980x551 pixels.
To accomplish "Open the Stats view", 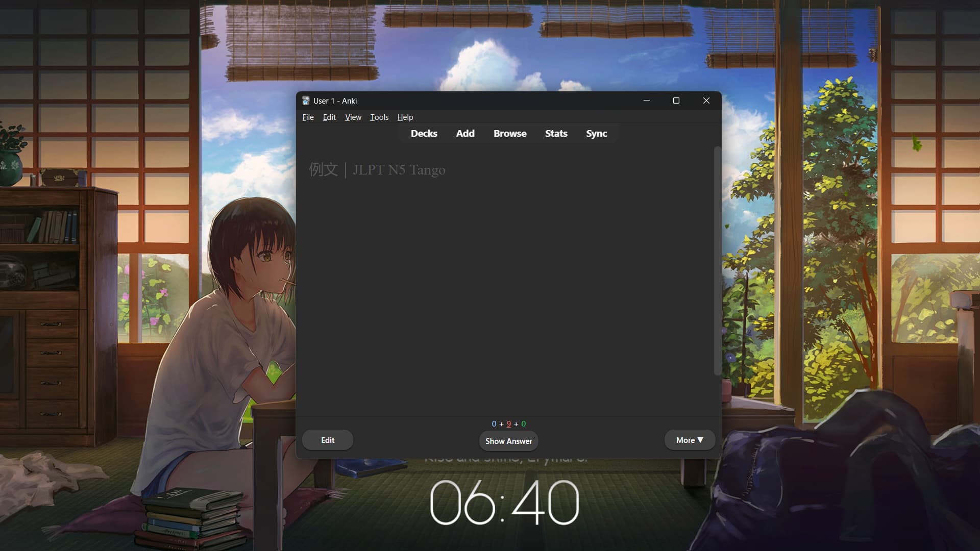I will point(556,134).
